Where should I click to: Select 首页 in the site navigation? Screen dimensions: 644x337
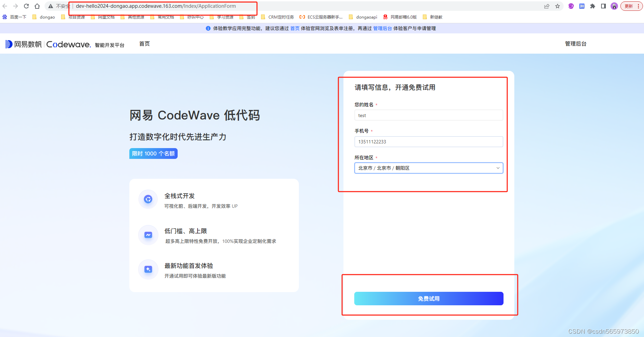click(145, 44)
